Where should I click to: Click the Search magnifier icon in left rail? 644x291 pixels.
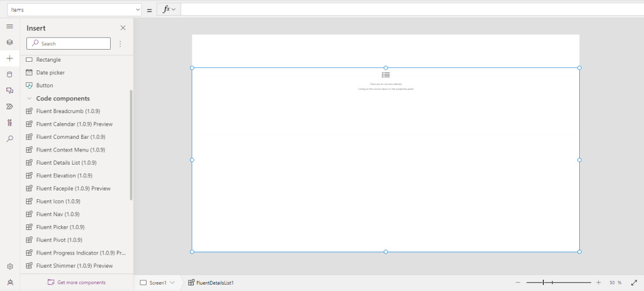9,138
